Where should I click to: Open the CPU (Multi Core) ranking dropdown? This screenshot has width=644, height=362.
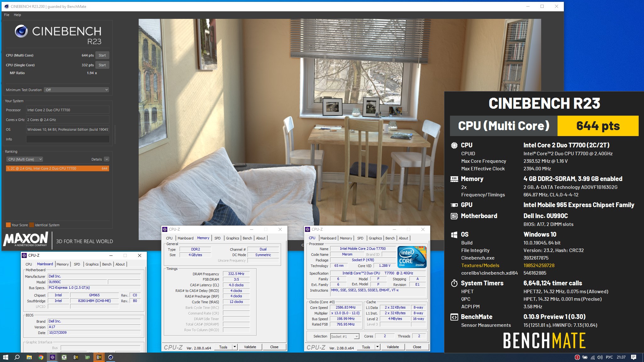coord(25,159)
